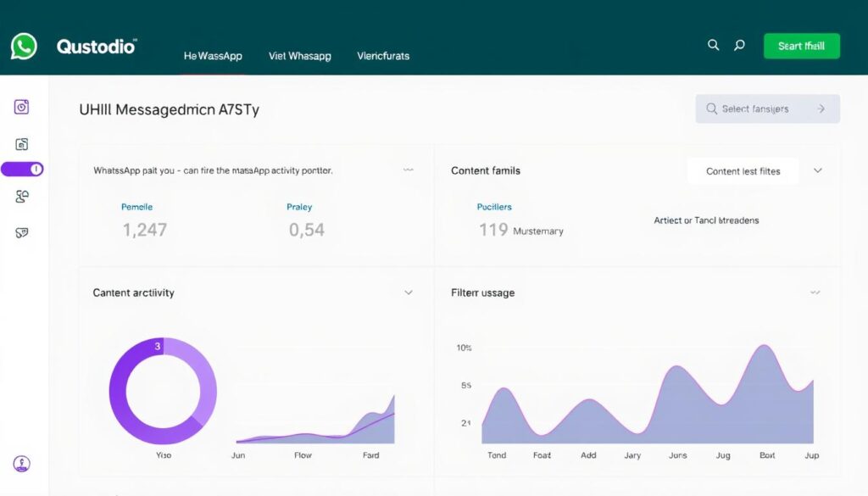
Task: Click the round profile icon at sidebar bottom
Action: [x=22, y=464]
